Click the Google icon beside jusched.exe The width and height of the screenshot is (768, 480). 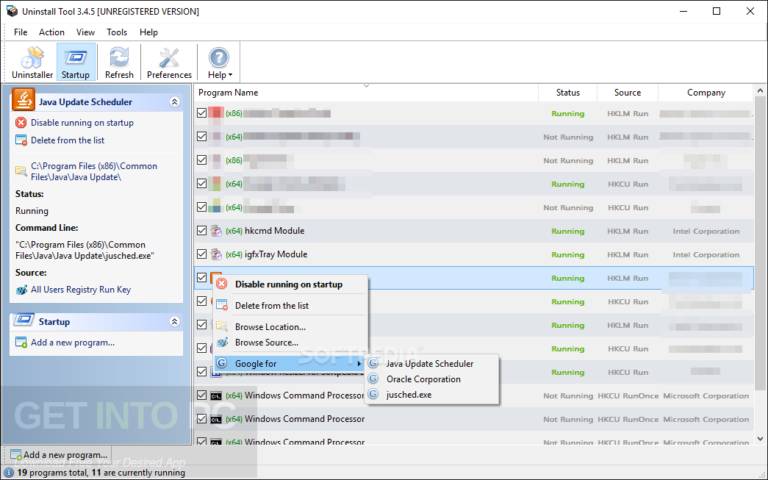tap(374, 395)
